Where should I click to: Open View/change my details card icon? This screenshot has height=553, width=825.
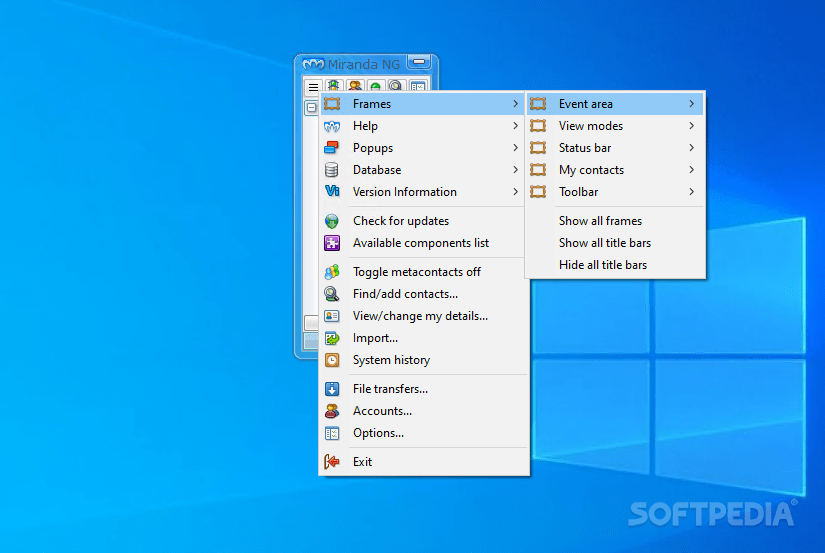(x=332, y=316)
